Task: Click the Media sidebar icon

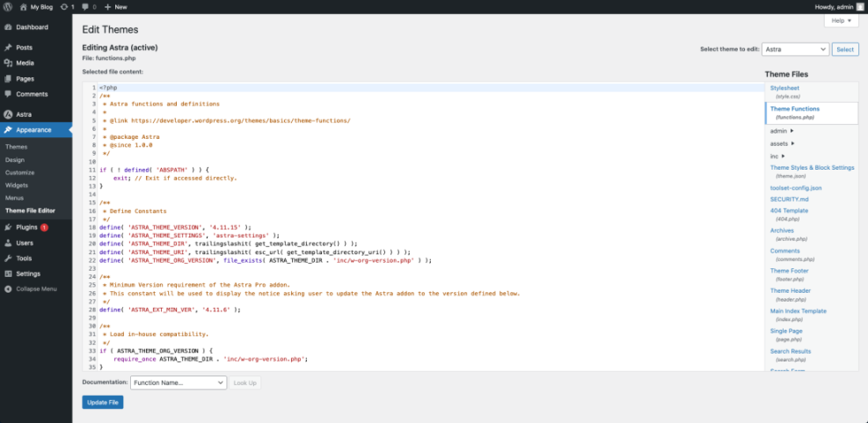Action: tap(8, 63)
